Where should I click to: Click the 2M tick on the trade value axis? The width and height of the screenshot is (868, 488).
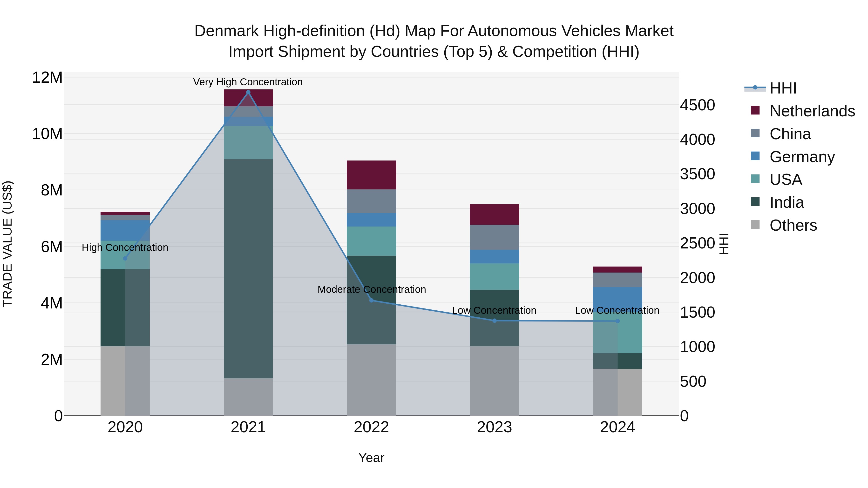point(52,360)
